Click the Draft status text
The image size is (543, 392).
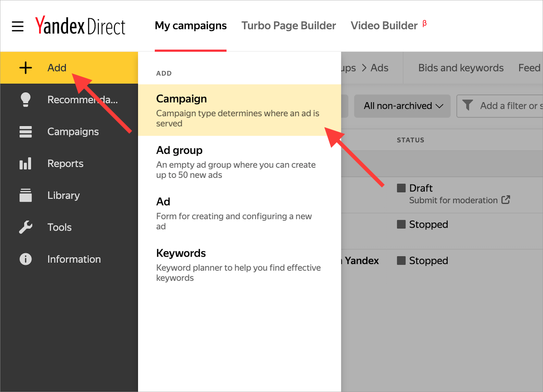pyautogui.click(x=421, y=188)
